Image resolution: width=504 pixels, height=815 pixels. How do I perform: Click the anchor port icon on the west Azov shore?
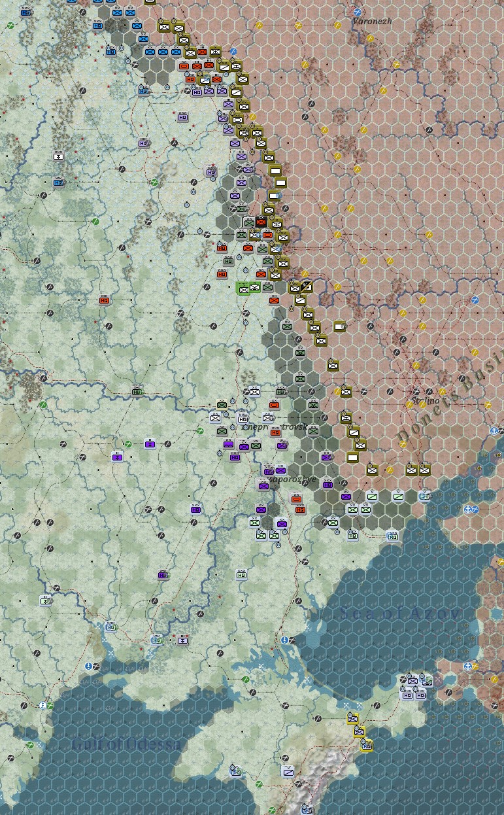tap(285, 640)
